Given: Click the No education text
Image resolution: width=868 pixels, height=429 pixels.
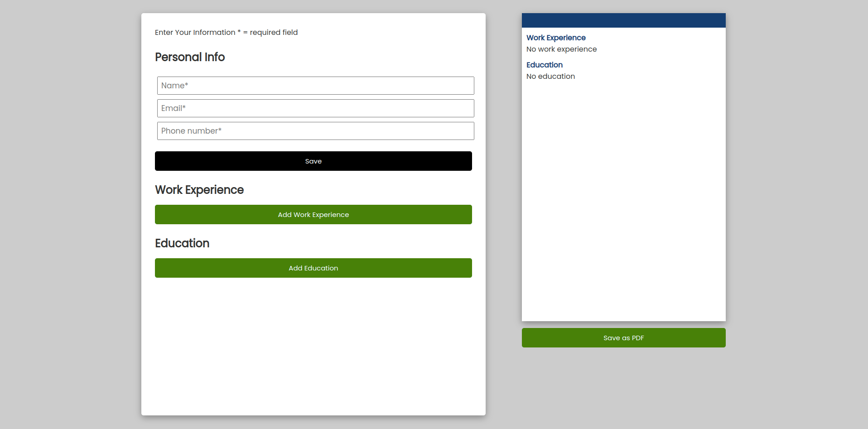Looking at the screenshot, I should pos(550,76).
